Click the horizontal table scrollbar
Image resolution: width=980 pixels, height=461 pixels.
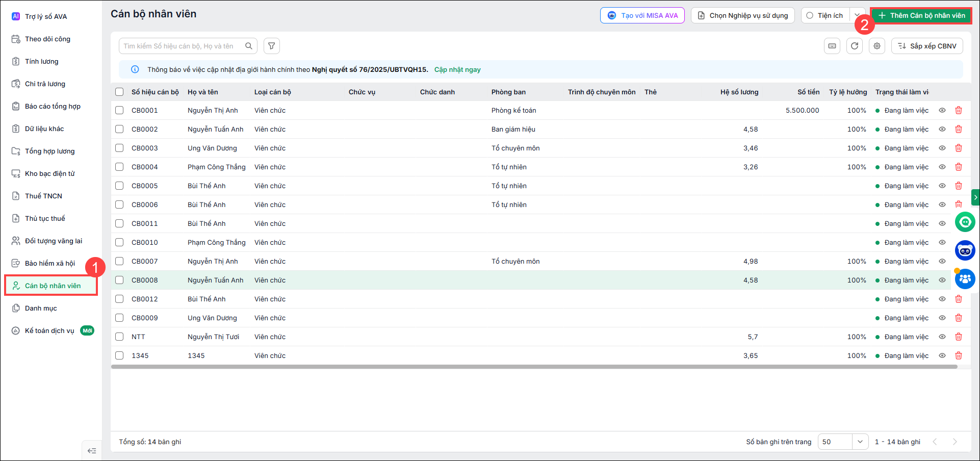pos(534,367)
